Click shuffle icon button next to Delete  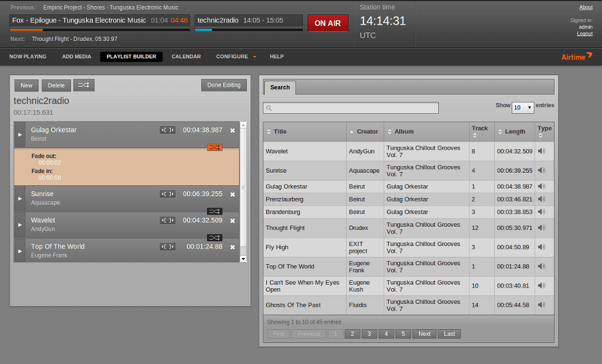pos(84,85)
